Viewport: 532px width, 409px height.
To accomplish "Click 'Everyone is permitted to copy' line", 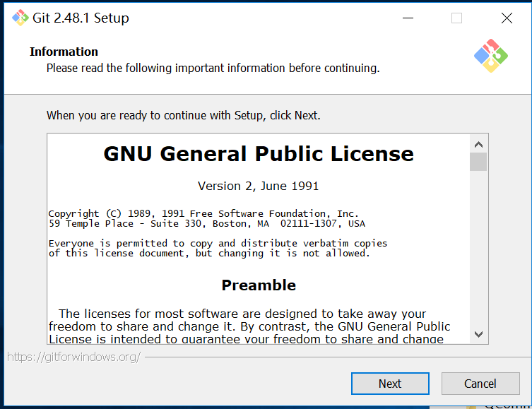I will coord(218,243).
